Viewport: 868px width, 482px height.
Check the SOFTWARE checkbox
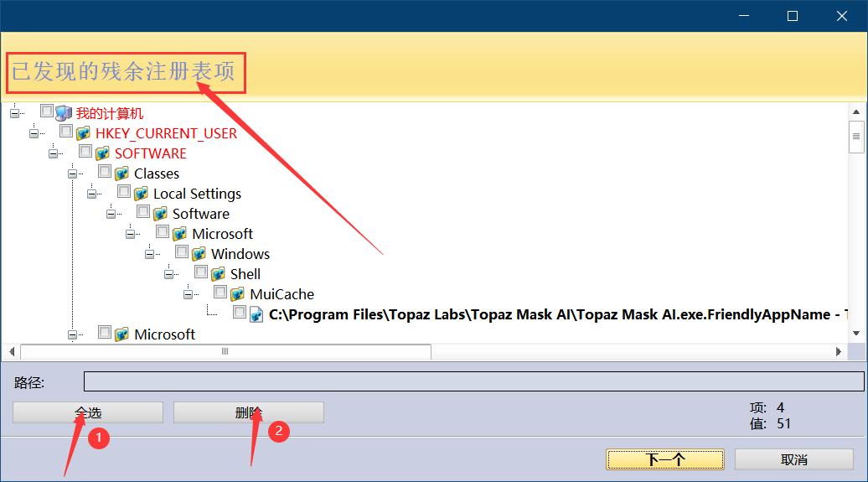pyautogui.click(x=85, y=151)
